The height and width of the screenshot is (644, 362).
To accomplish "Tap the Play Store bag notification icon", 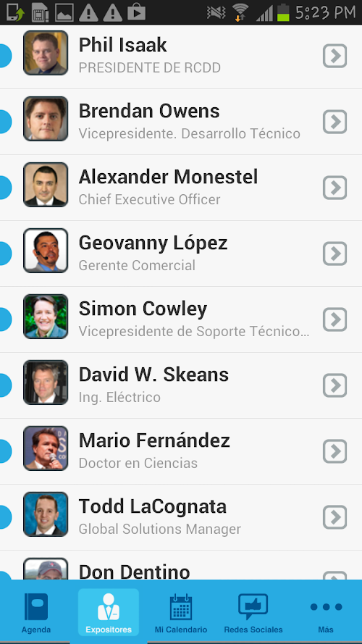I will [137, 12].
